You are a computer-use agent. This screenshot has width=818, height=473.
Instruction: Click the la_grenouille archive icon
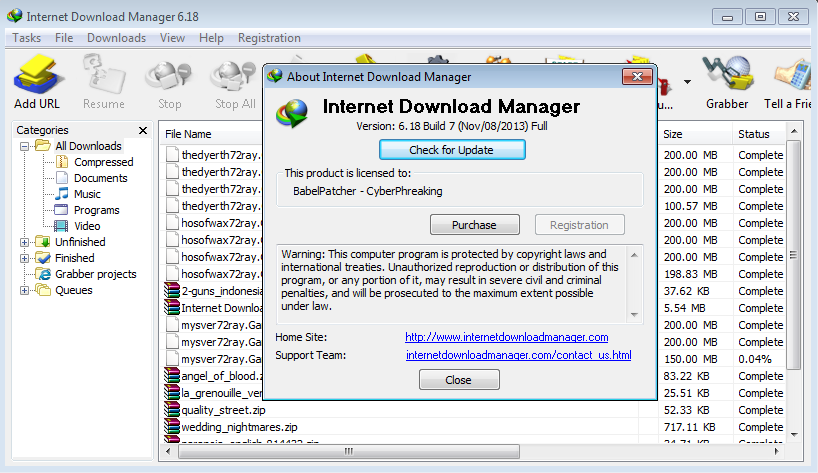coord(172,393)
